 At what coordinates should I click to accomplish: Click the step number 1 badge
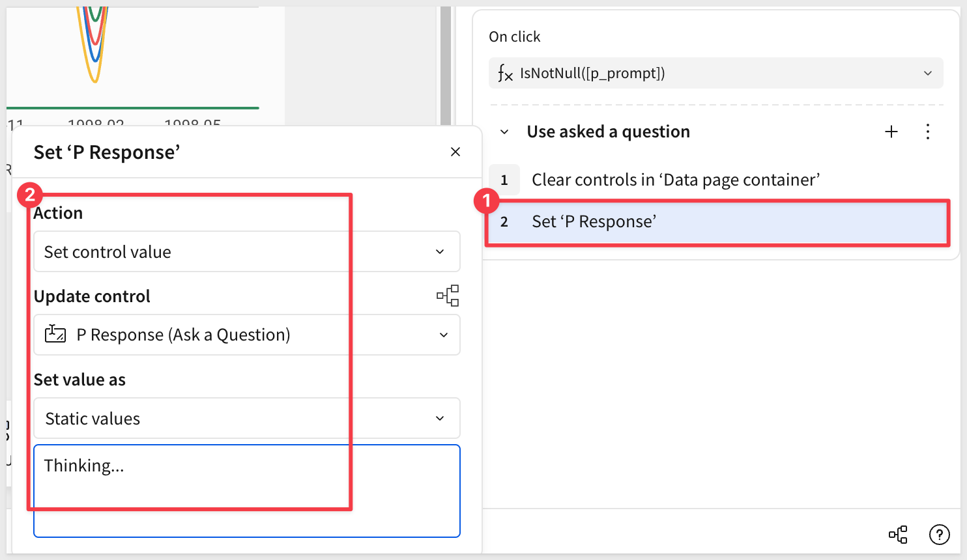coord(504,180)
